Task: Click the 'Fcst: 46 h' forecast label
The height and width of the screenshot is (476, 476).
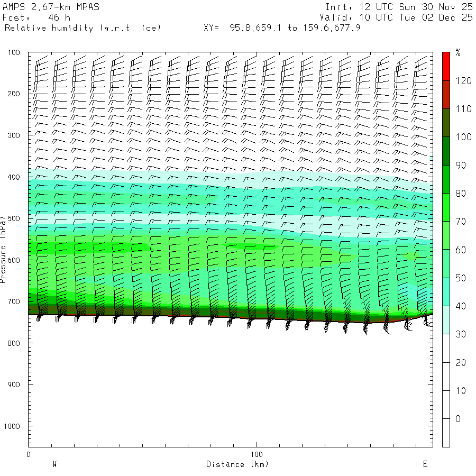Action: point(36,17)
